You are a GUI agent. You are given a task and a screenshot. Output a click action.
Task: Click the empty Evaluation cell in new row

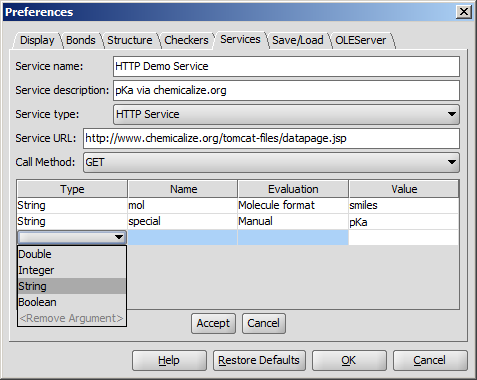[293, 237]
